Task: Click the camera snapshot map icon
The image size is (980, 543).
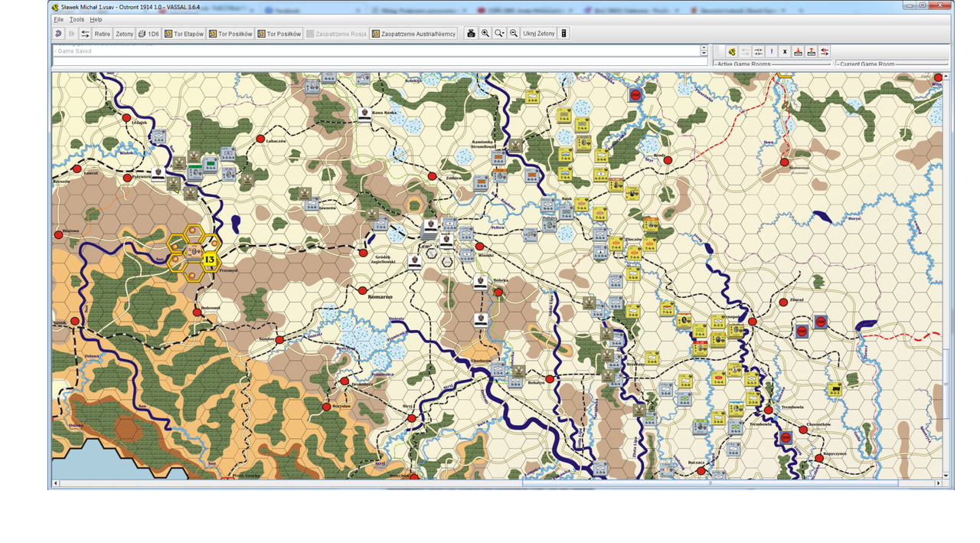Action: pyautogui.click(x=471, y=34)
